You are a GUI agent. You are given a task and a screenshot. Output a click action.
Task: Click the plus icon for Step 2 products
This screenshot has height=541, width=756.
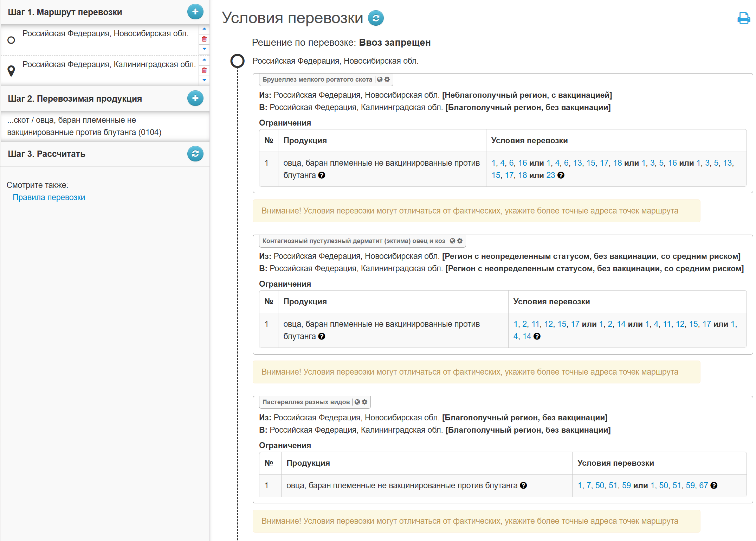195,98
